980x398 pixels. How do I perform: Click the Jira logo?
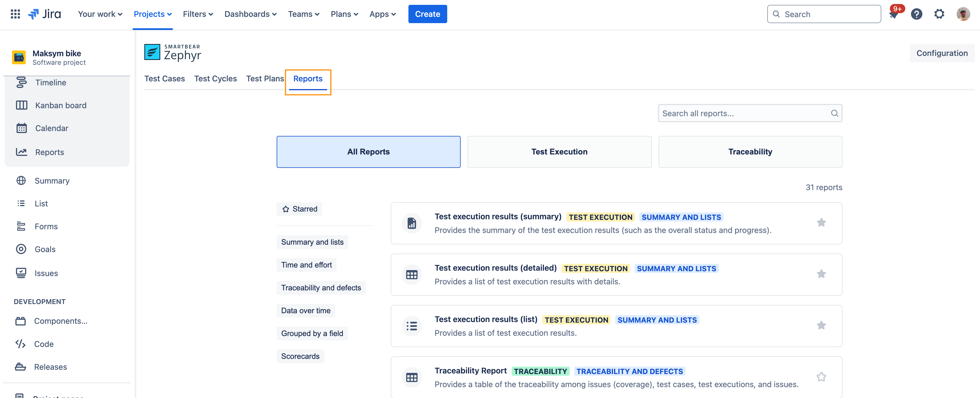(45, 14)
